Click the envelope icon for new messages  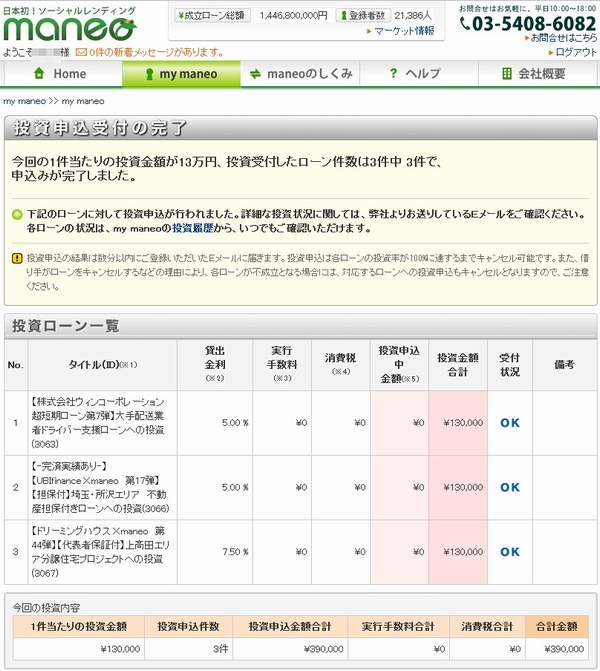(81, 52)
